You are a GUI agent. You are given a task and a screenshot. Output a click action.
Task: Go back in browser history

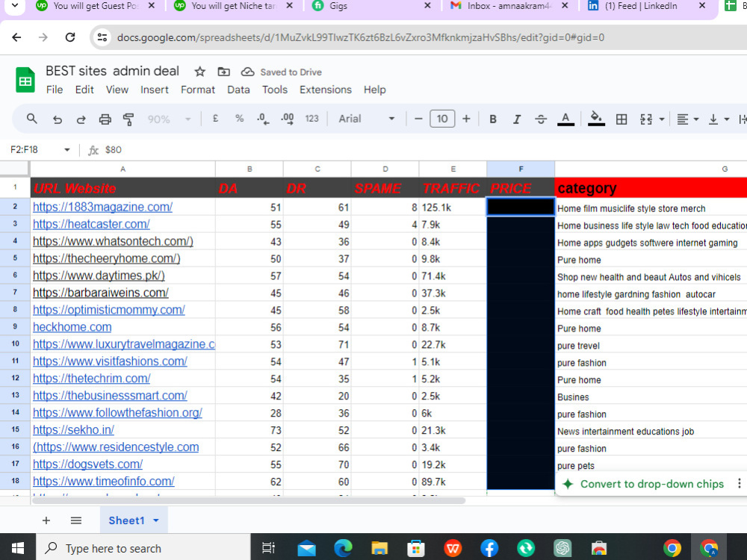click(16, 37)
